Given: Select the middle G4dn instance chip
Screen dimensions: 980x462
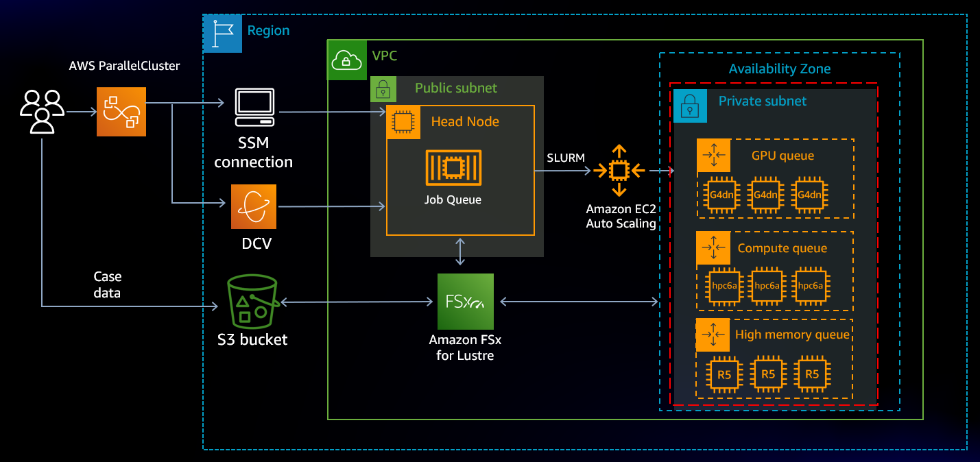Looking at the screenshot, I should 766,195.
